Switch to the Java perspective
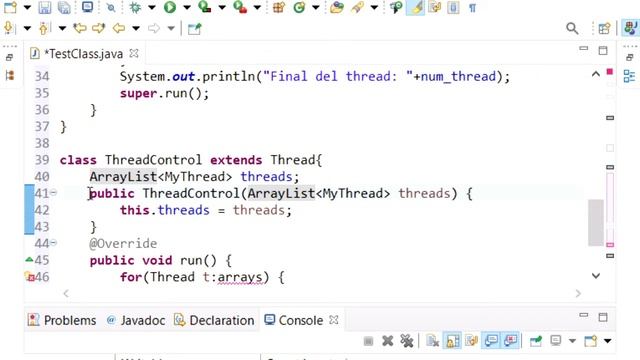 (630, 28)
